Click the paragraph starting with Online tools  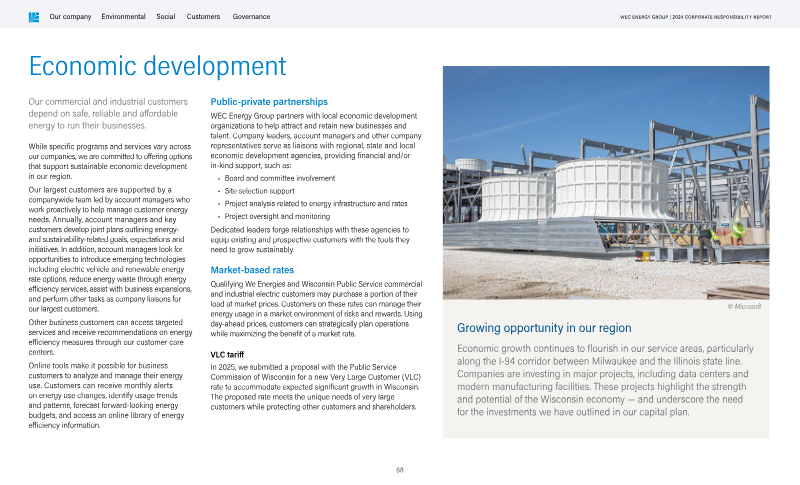108,395
